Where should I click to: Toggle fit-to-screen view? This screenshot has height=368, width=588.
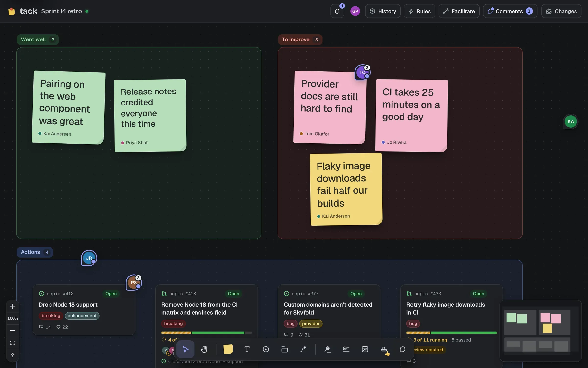click(12, 343)
